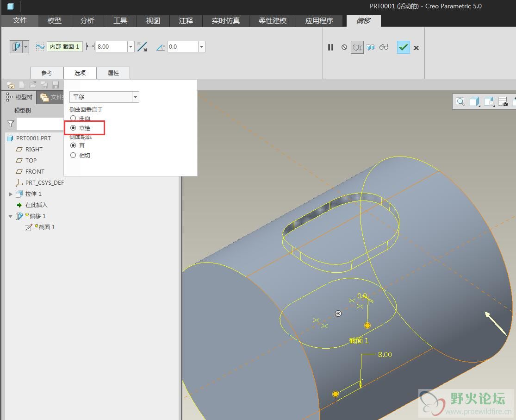This screenshot has height=420, width=516.
Task: Toggle the unattached preview mode icon
Action: click(357, 47)
